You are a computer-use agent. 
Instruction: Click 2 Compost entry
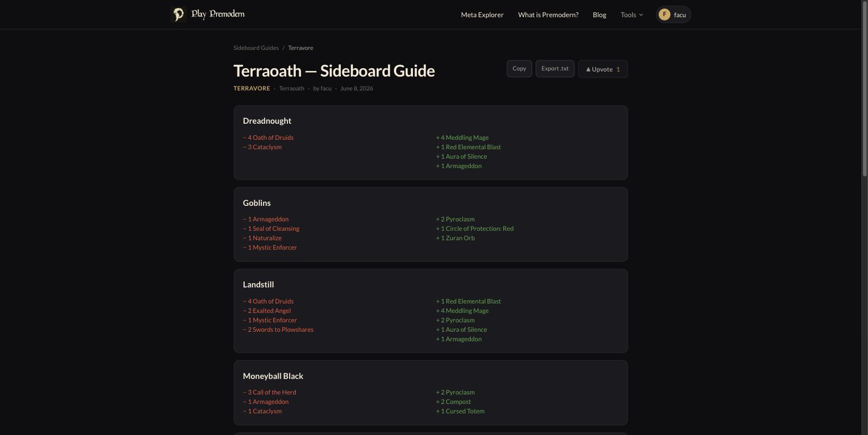453,402
